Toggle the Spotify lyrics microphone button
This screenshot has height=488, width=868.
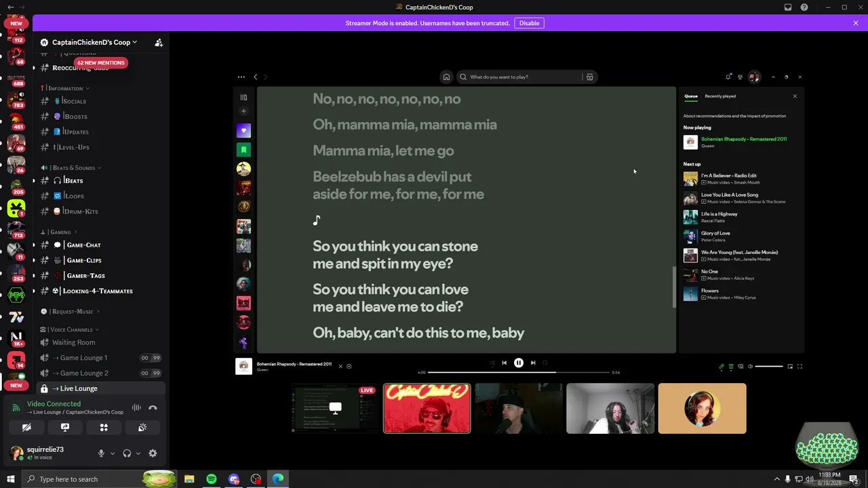[722, 367]
